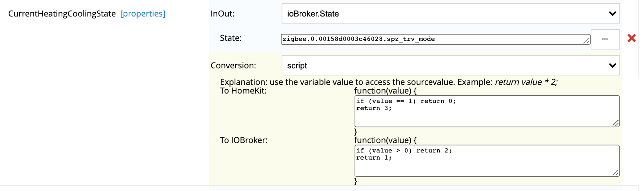Open the state browser via the ellipsis button
The width and height of the screenshot is (644, 191).
click(605, 39)
